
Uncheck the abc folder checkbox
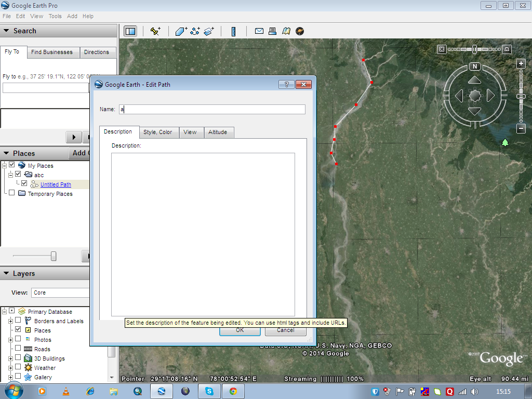tap(18, 175)
